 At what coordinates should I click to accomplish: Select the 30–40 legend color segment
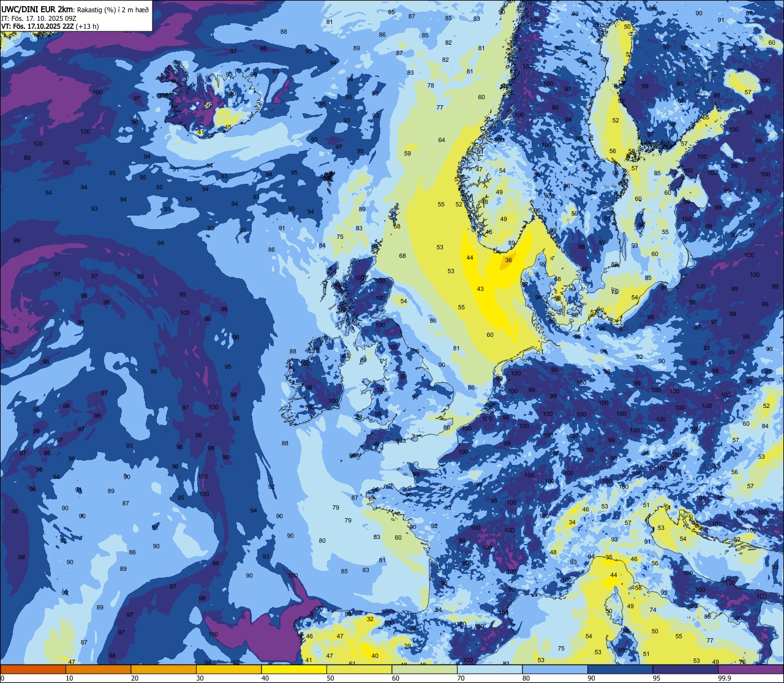228,670
